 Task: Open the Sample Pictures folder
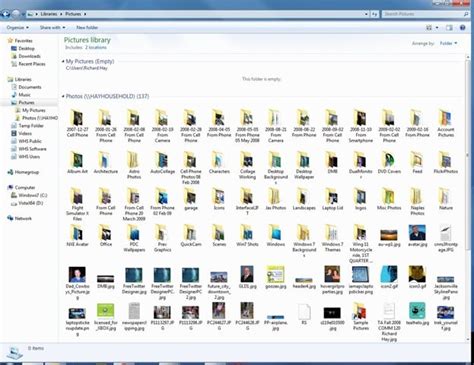(361, 316)
